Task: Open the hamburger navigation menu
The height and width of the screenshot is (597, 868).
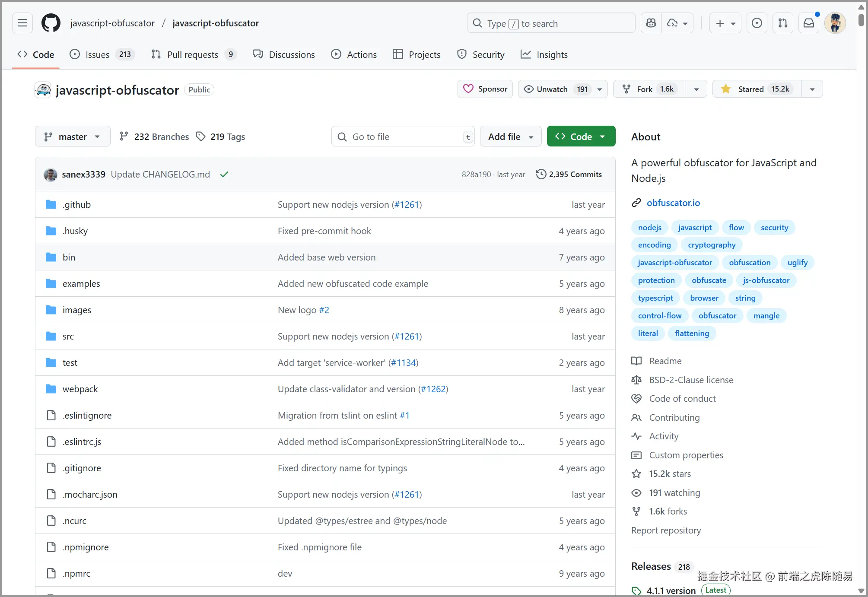Action: click(22, 23)
